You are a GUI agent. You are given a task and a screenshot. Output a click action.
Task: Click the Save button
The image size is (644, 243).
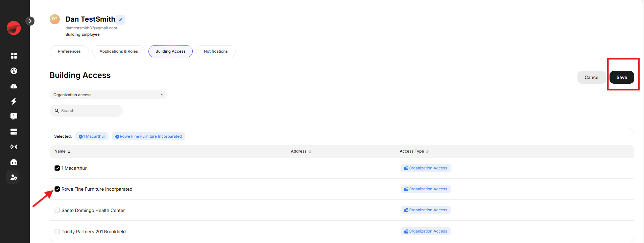pyautogui.click(x=621, y=77)
